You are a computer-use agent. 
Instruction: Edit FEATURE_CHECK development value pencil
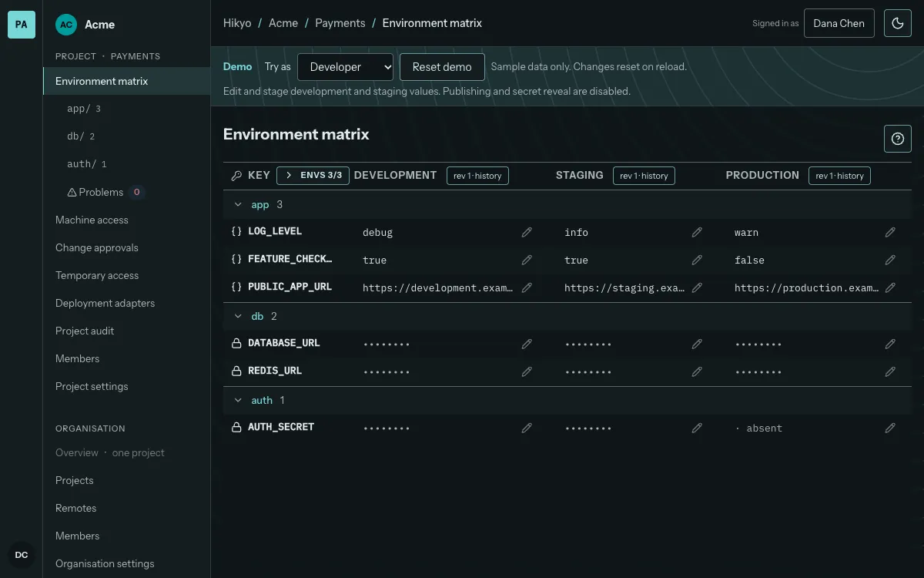pyautogui.click(x=527, y=260)
